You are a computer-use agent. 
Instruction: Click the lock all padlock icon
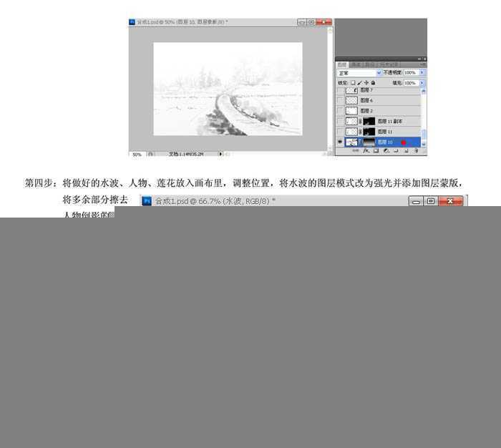(373, 83)
